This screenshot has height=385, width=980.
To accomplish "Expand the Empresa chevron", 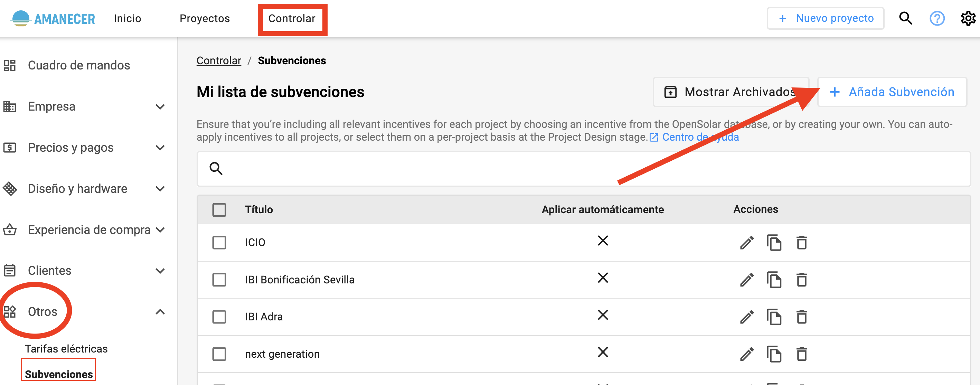I will [160, 107].
